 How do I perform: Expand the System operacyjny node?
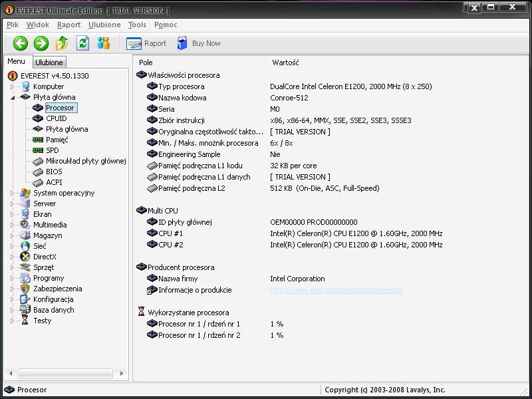coord(12,194)
